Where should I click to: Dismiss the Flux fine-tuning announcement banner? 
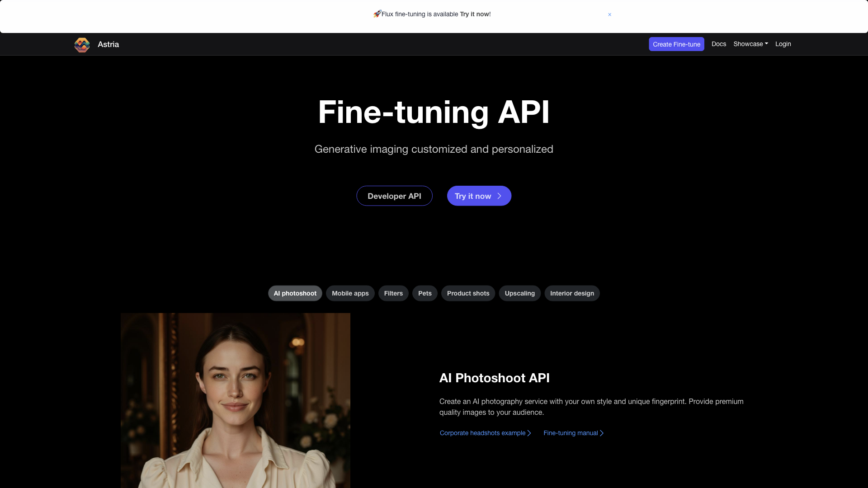pos(609,14)
